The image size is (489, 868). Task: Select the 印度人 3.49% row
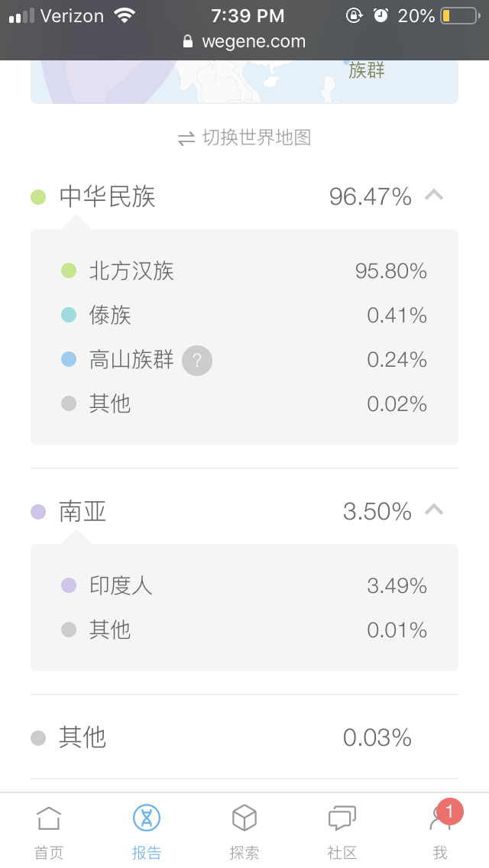pyautogui.click(x=244, y=585)
